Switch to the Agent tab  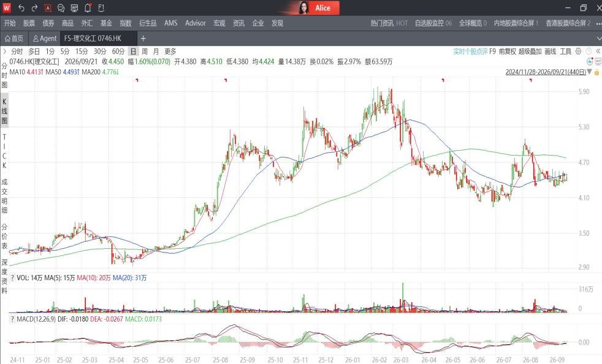click(x=45, y=39)
